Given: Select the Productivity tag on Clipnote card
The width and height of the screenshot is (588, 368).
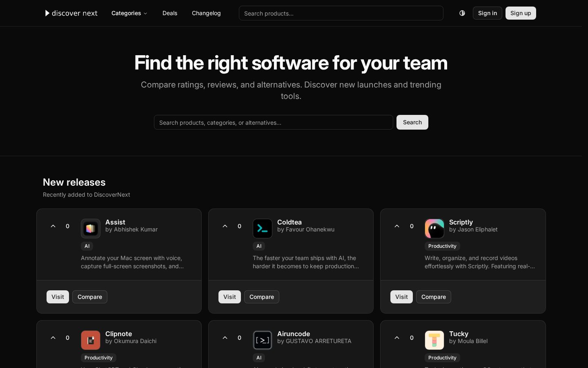Looking at the screenshot, I should [x=98, y=358].
